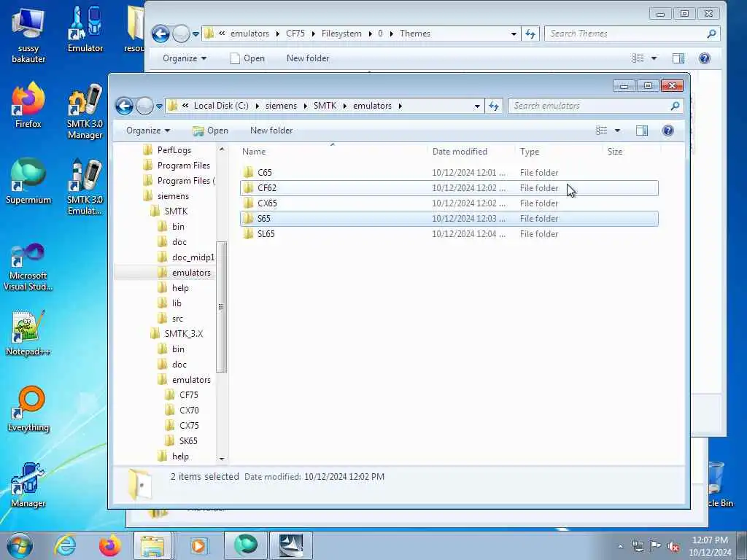Open Organize menu in emulators window

tap(147, 131)
